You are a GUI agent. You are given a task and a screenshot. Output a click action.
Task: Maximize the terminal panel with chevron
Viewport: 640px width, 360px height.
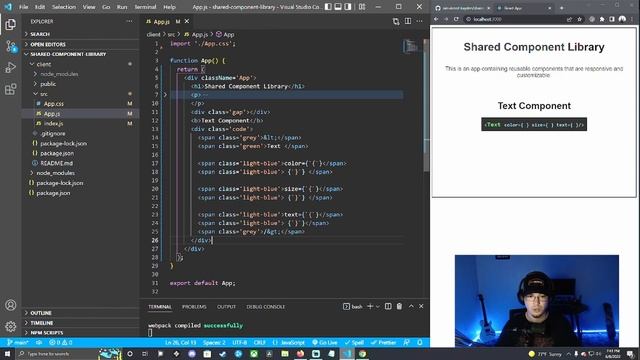411,307
